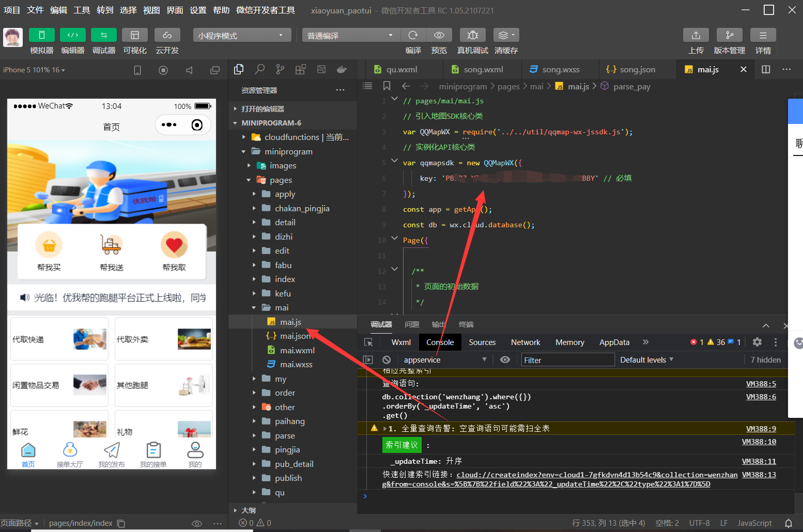
Task: Open the Network panel in debugger
Action: point(525,342)
